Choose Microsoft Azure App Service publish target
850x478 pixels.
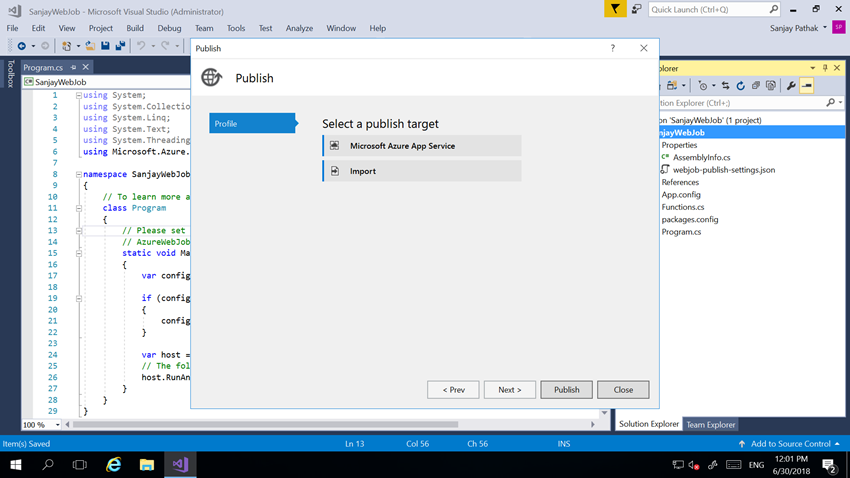tap(422, 146)
